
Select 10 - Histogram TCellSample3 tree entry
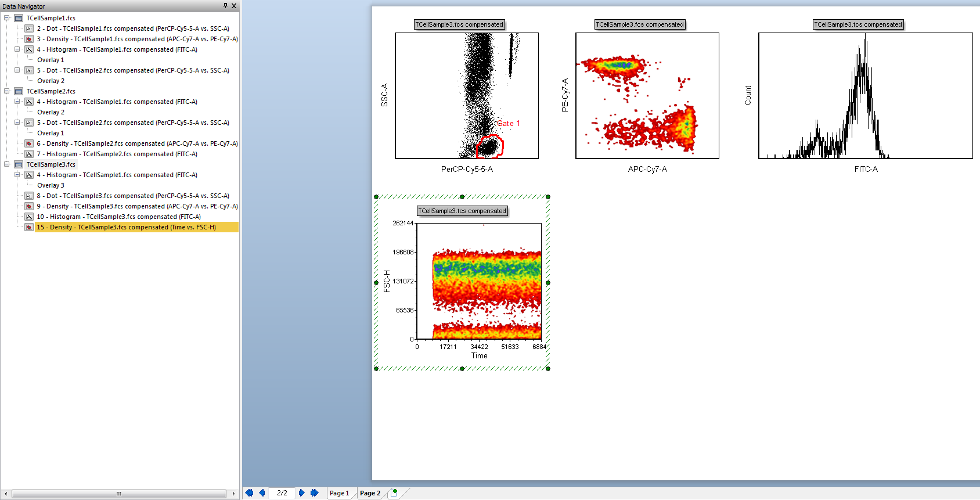pos(118,217)
